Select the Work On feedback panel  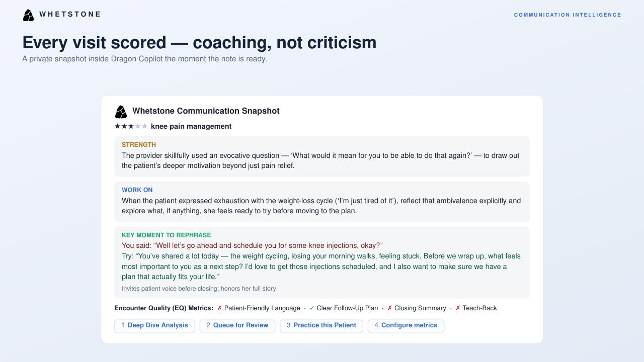(x=322, y=202)
